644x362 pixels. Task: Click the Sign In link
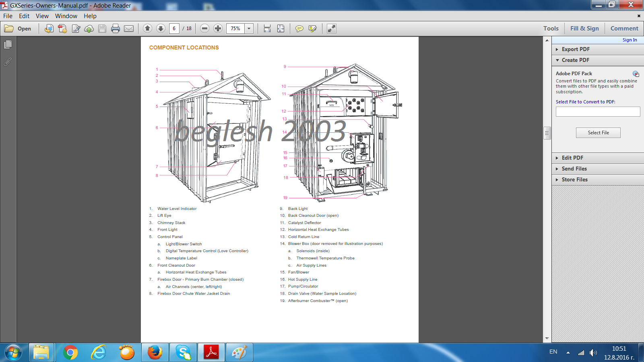pos(630,40)
